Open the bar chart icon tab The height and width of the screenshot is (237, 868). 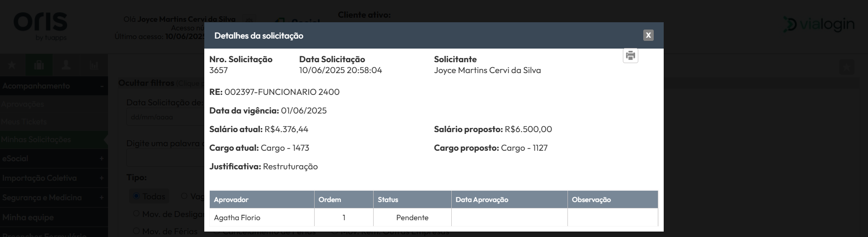(x=94, y=65)
